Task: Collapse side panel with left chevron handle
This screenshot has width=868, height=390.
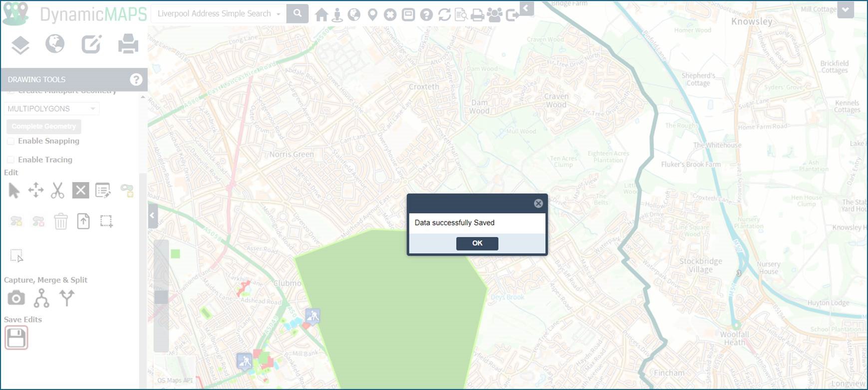Action: click(153, 216)
